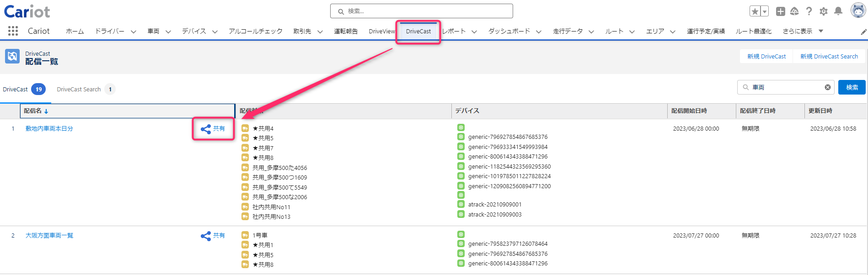
Task: Expand the ルート menu chevron
Action: point(632,32)
